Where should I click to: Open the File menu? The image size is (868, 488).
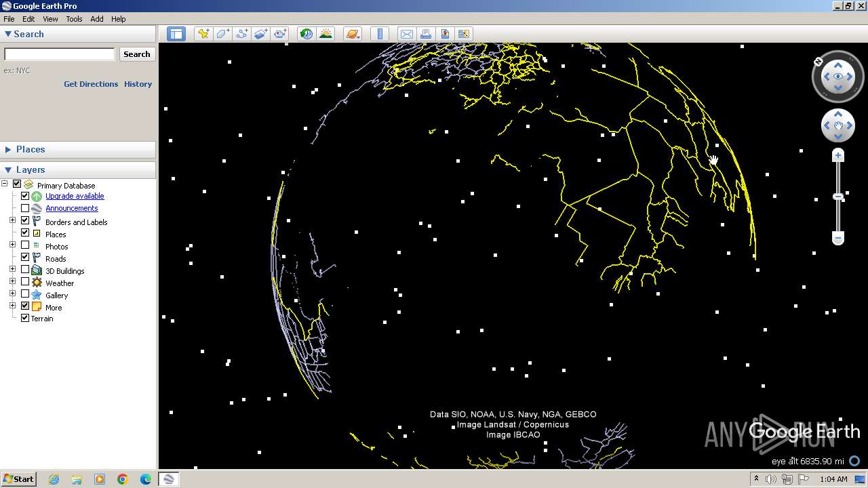[9, 19]
